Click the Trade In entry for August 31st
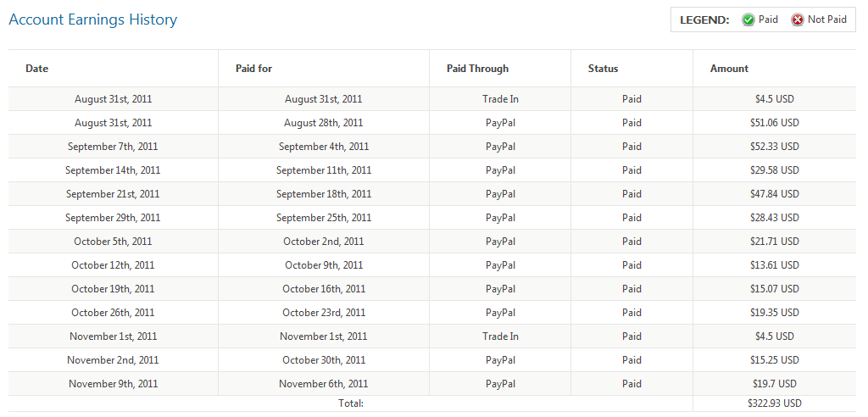The width and height of the screenshot is (868, 417). (x=500, y=99)
